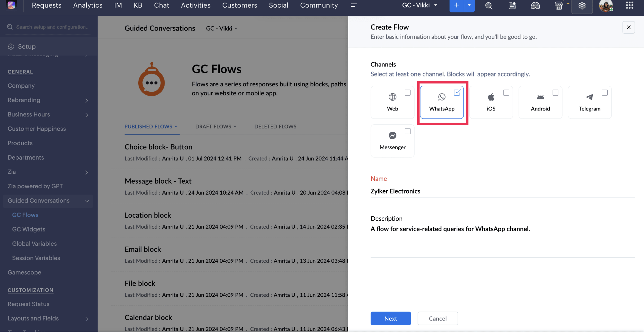644x332 pixels.
Task: Close the Create Flow panel
Action: click(628, 27)
